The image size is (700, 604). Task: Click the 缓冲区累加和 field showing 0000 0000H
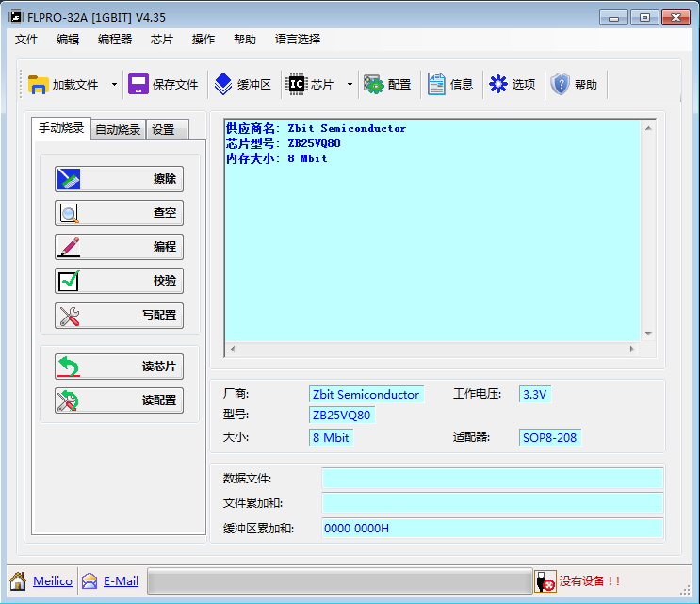[x=493, y=528]
